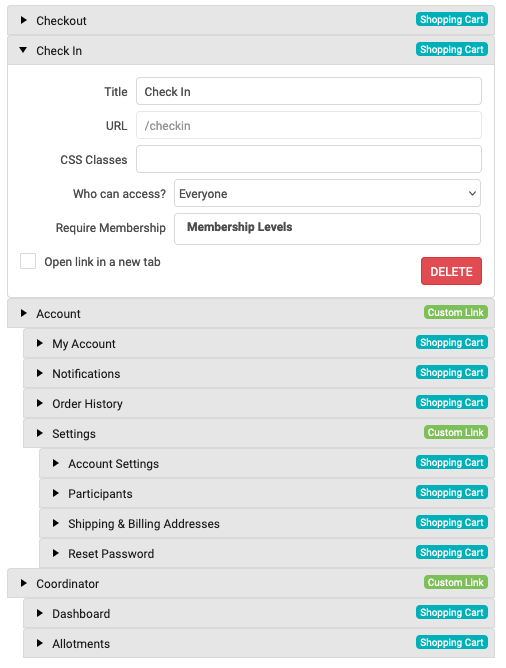Click Shopping Cart badge on My Account row
This screenshot has width=506, height=668.
click(x=451, y=343)
